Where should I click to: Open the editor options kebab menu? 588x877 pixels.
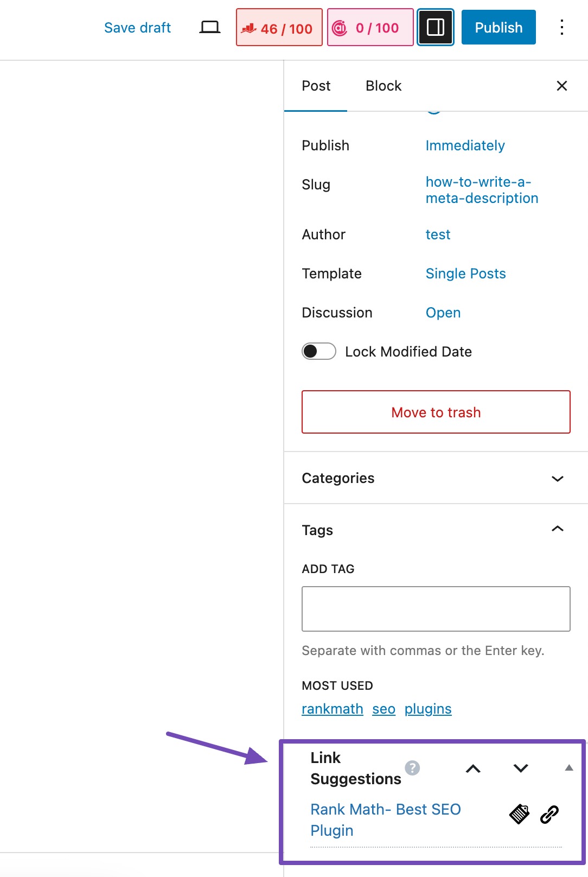click(561, 27)
